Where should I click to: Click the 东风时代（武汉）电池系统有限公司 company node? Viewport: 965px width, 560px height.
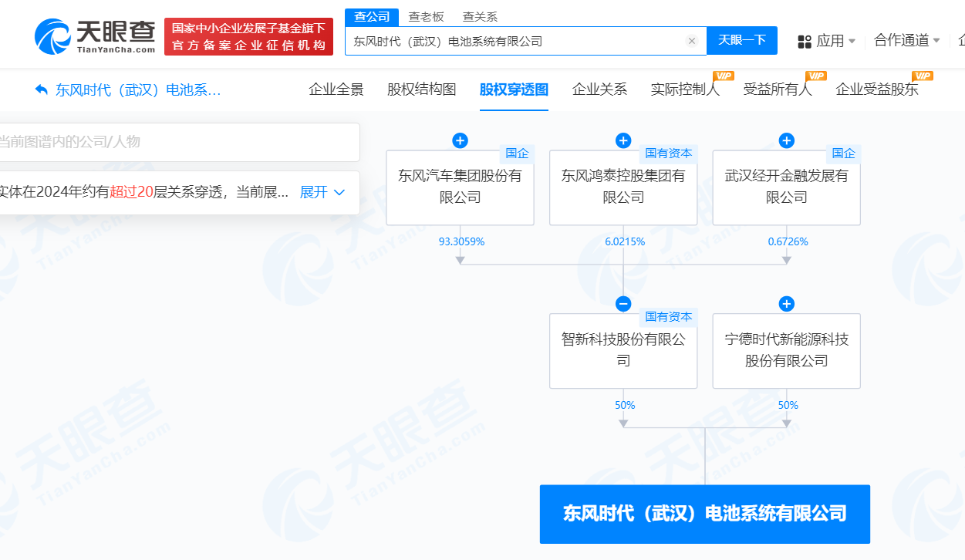coord(704,514)
